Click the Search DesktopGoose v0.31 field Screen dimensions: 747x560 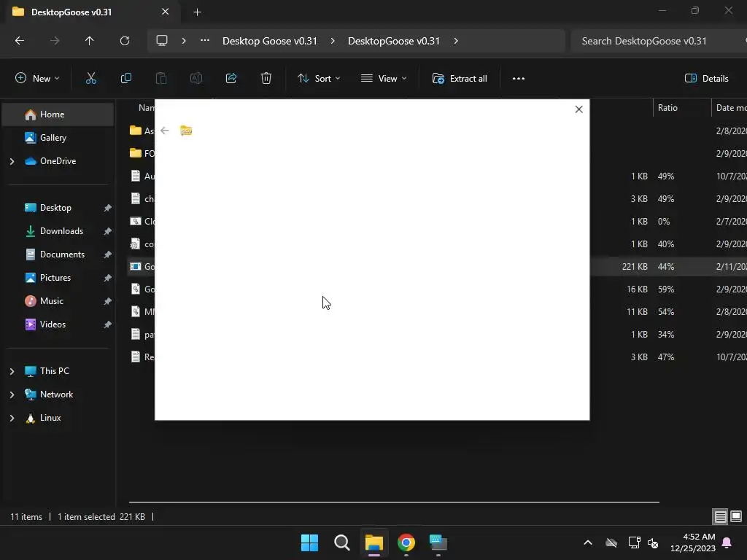[659, 41]
